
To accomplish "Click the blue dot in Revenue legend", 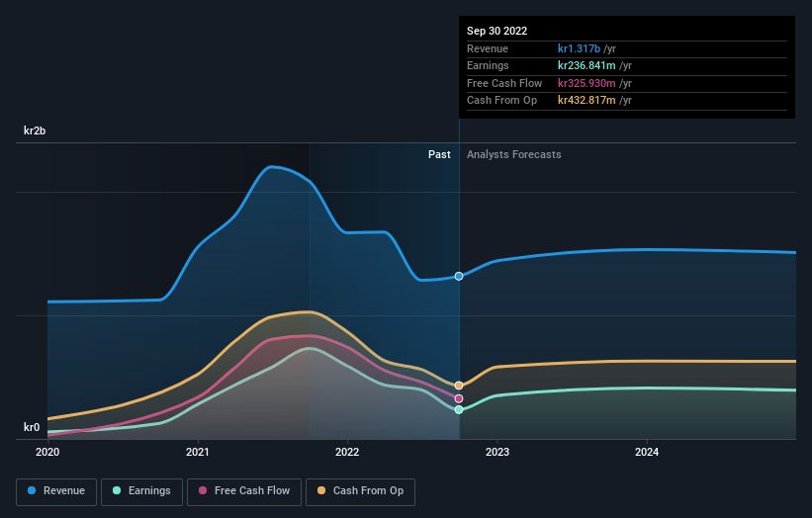I will [32, 490].
